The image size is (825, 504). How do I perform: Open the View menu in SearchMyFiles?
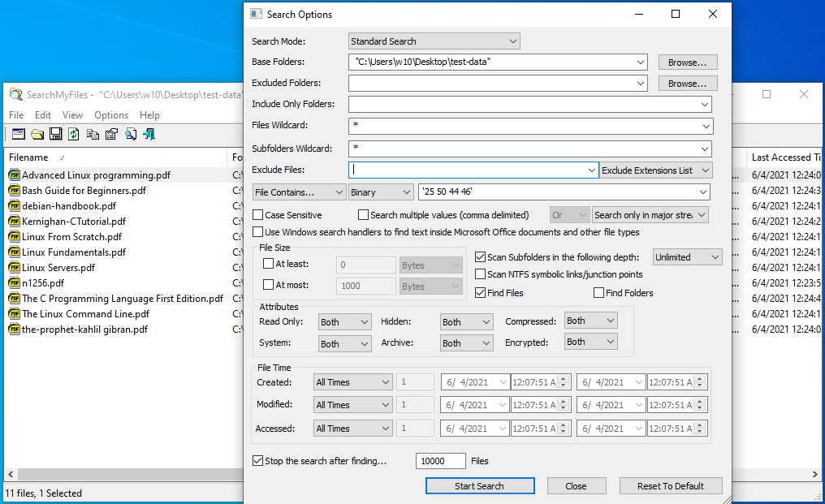point(72,114)
